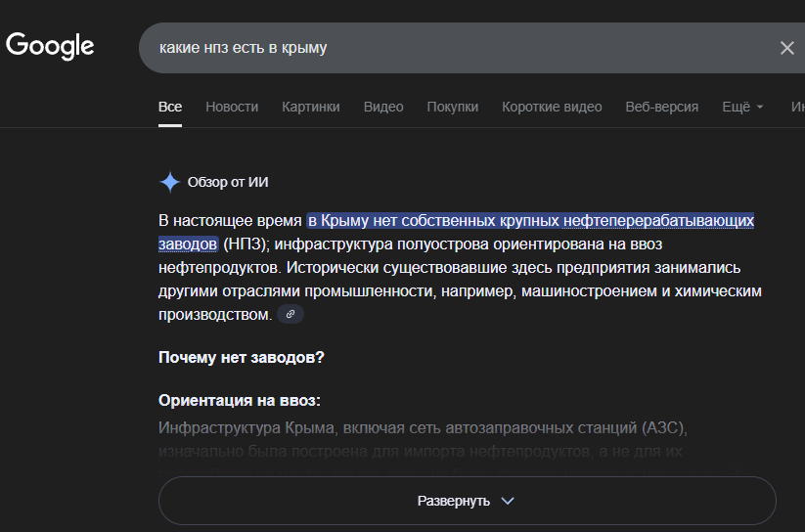The height and width of the screenshot is (532, 805).
Task: Switch to the Новости tab
Action: 232,107
